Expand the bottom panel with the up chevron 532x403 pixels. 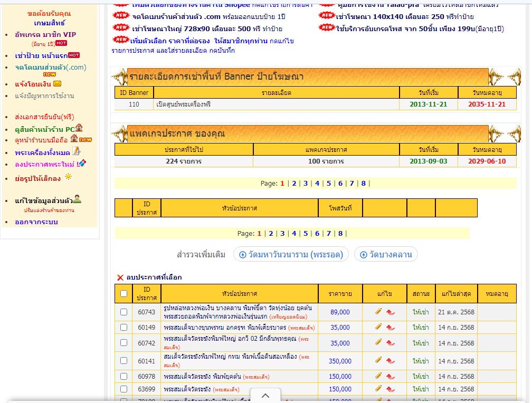pyautogui.click(x=265, y=396)
